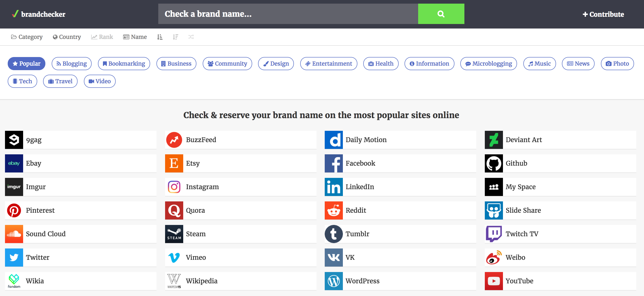Enable the Music category filter
This screenshot has height=296, width=644.
(539, 64)
